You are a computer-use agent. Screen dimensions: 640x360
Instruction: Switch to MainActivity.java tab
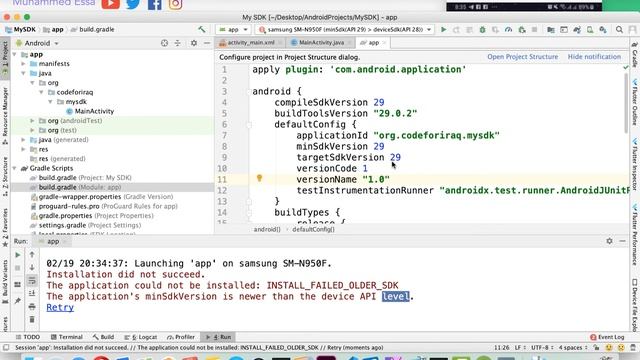pyautogui.click(x=321, y=42)
